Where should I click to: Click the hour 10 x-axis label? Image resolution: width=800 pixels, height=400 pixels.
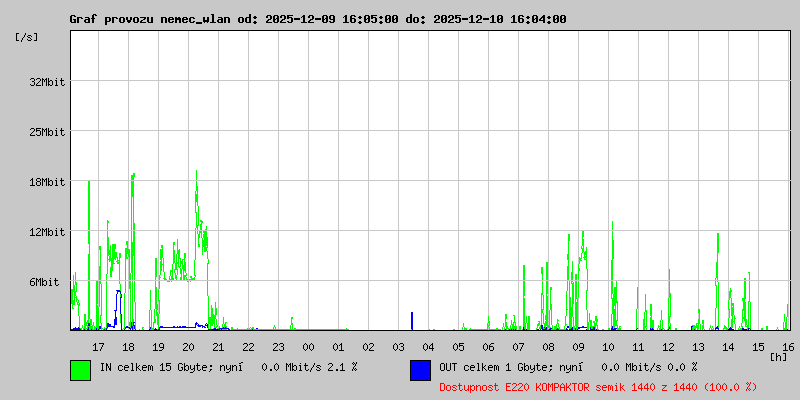pyautogui.click(x=608, y=347)
